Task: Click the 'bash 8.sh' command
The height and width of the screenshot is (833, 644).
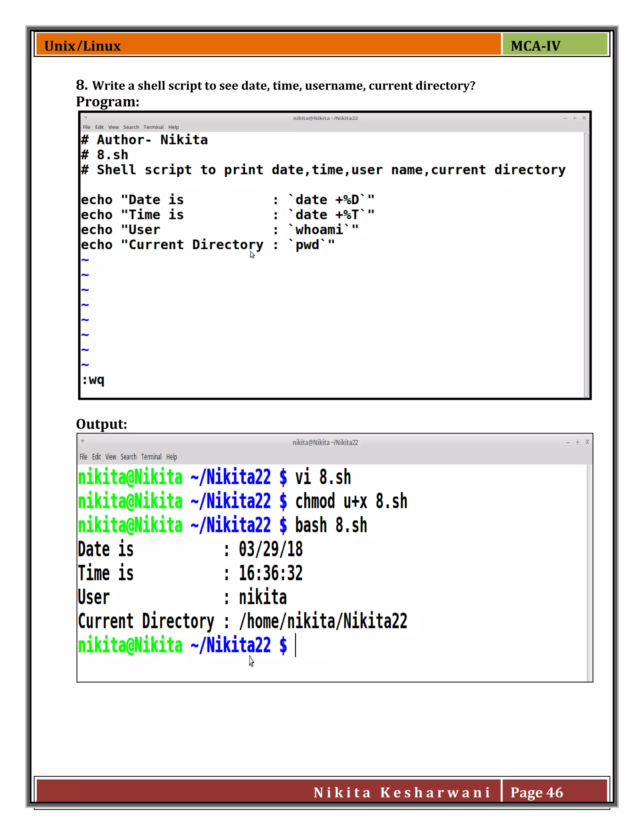Action: coord(331,525)
